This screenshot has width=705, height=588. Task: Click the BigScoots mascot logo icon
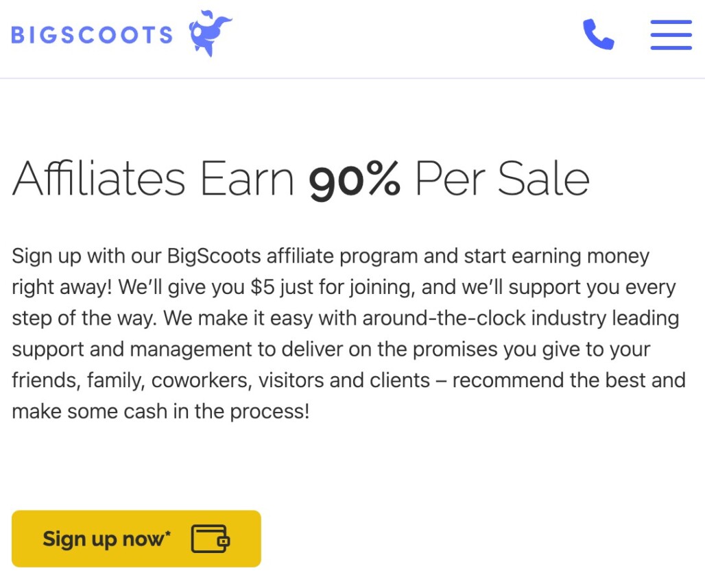click(x=211, y=33)
